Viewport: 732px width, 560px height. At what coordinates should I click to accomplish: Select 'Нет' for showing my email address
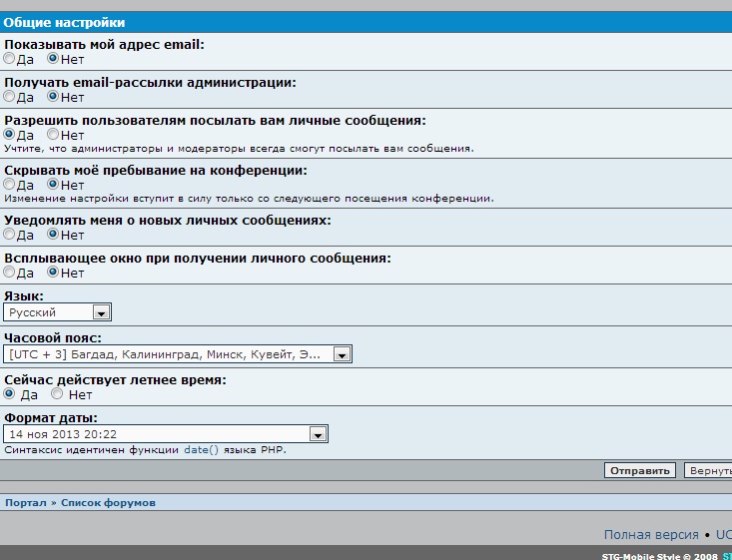pyautogui.click(x=53, y=59)
